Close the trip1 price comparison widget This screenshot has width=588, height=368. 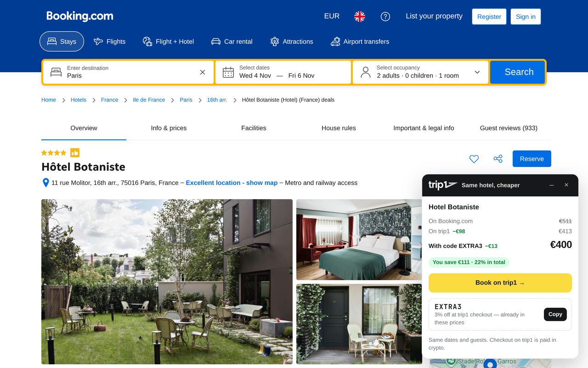pyautogui.click(x=566, y=185)
